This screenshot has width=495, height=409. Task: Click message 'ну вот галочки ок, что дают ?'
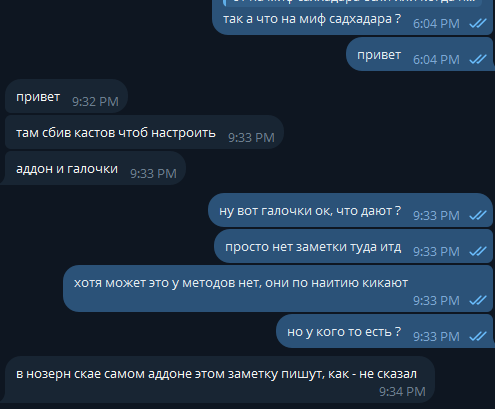(351, 210)
